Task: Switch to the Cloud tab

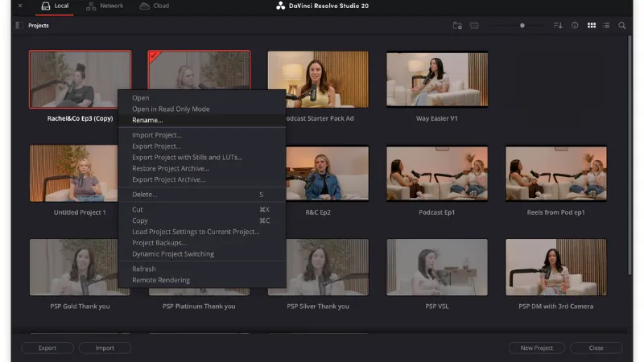Action: (155, 6)
